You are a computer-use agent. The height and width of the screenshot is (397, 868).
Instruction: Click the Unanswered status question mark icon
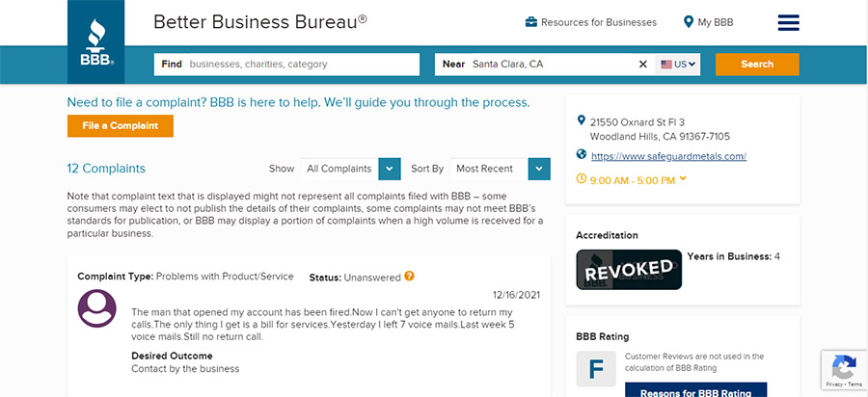pos(409,276)
